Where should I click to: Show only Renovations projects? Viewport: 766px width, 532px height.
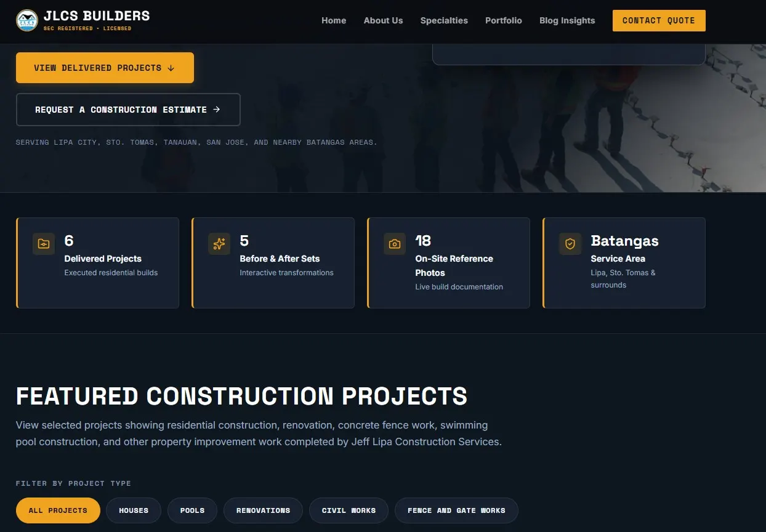point(263,510)
